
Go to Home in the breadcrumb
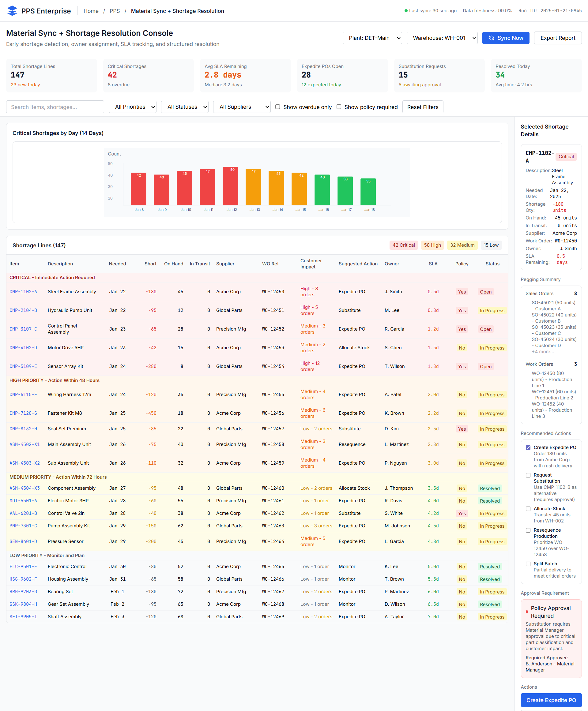(x=91, y=11)
